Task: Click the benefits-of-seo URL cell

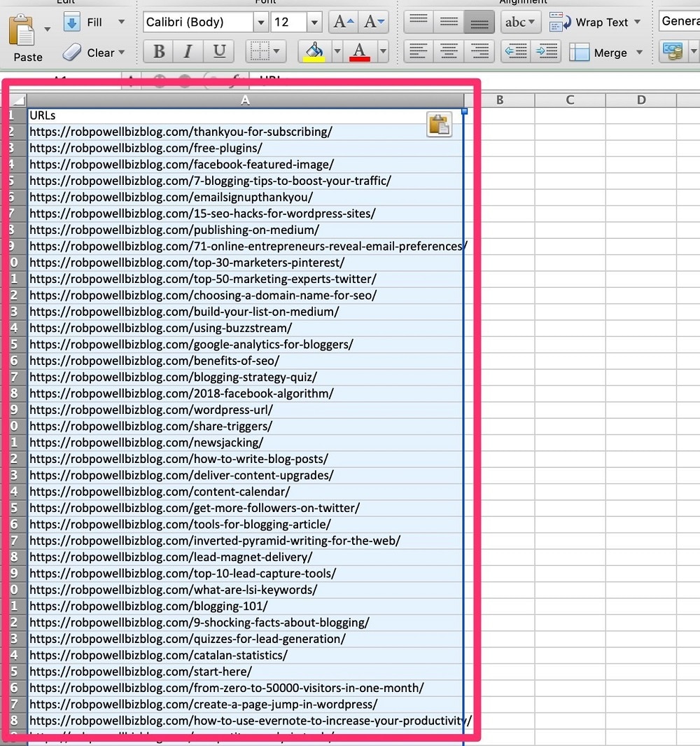Action: click(246, 361)
